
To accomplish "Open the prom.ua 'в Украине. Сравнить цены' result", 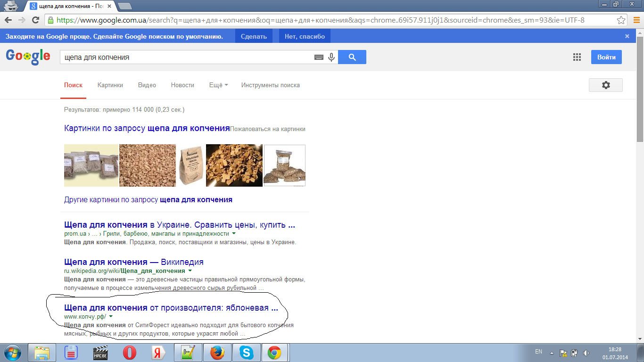I will click(180, 225).
